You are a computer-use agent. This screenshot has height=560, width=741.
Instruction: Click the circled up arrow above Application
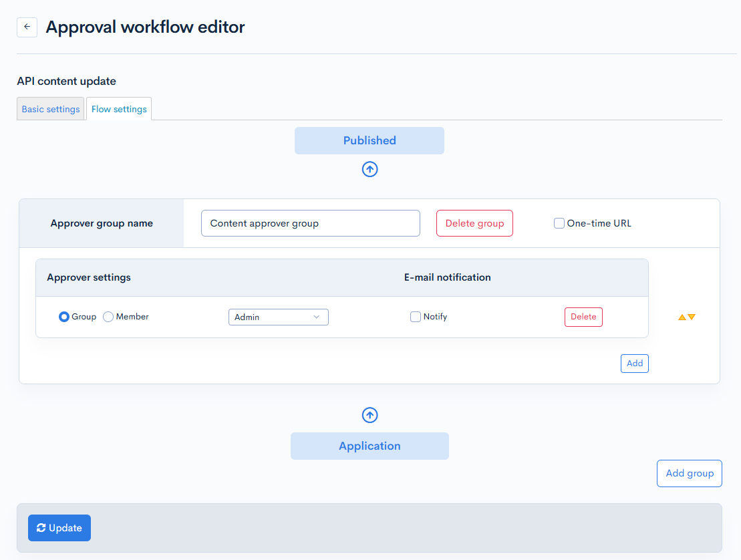pos(369,416)
